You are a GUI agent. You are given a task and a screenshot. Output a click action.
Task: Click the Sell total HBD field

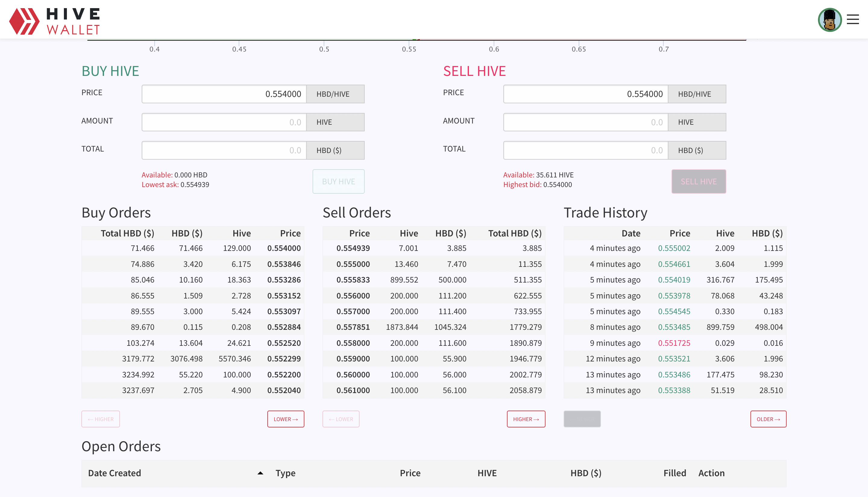(x=586, y=151)
